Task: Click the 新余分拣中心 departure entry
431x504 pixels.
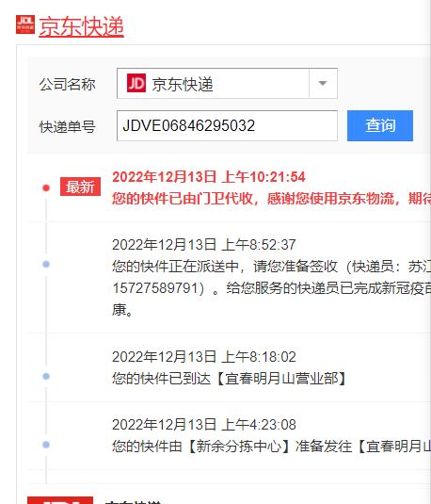Action: pyautogui.click(x=271, y=447)
